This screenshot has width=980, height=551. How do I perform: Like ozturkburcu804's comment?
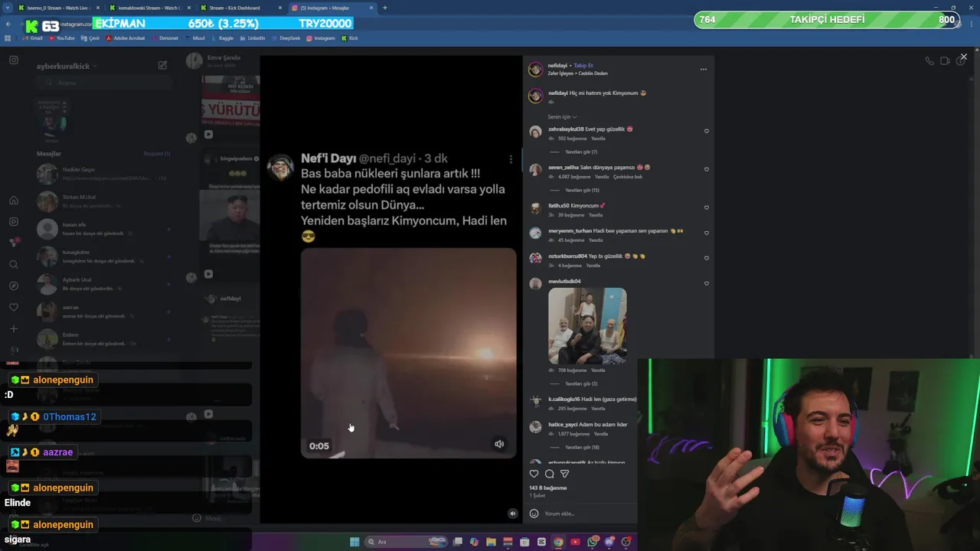click(x=706, y=258)
